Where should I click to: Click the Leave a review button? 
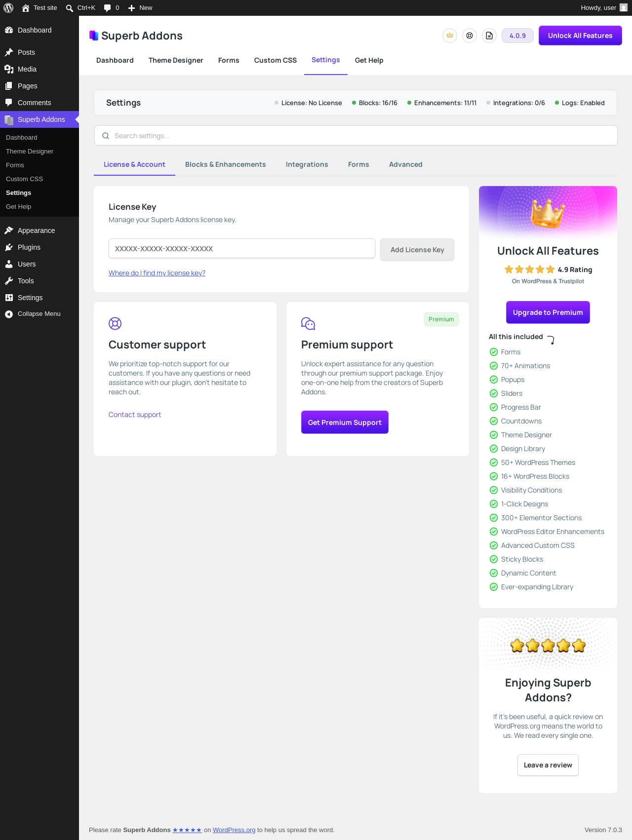tap(548, 765)
